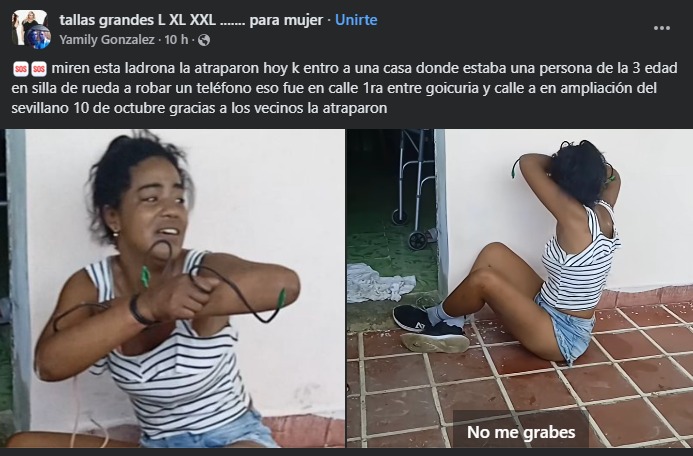The height and width of the screenshot is (456, 693).
Task: Open Yamily Gonzalez's profile
Action: [x=107, y=40]
